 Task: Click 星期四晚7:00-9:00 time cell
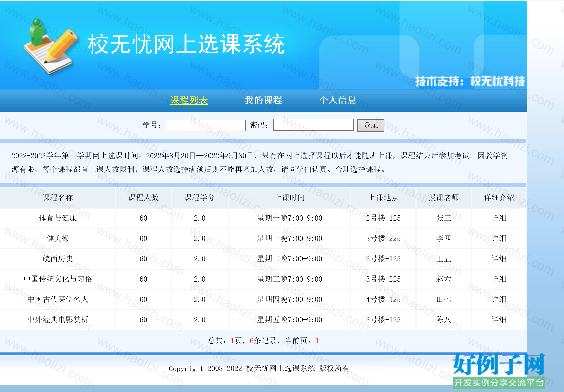click(290, 299)
